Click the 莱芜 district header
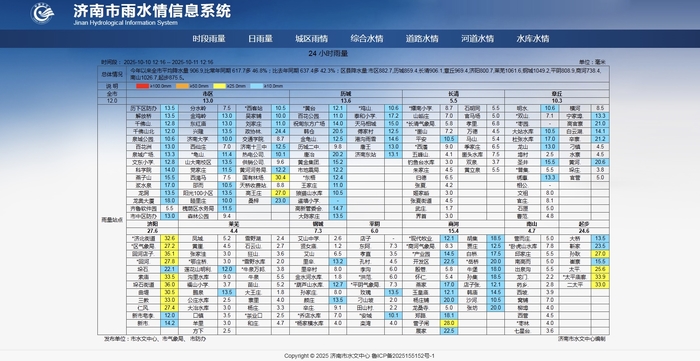 234,224
